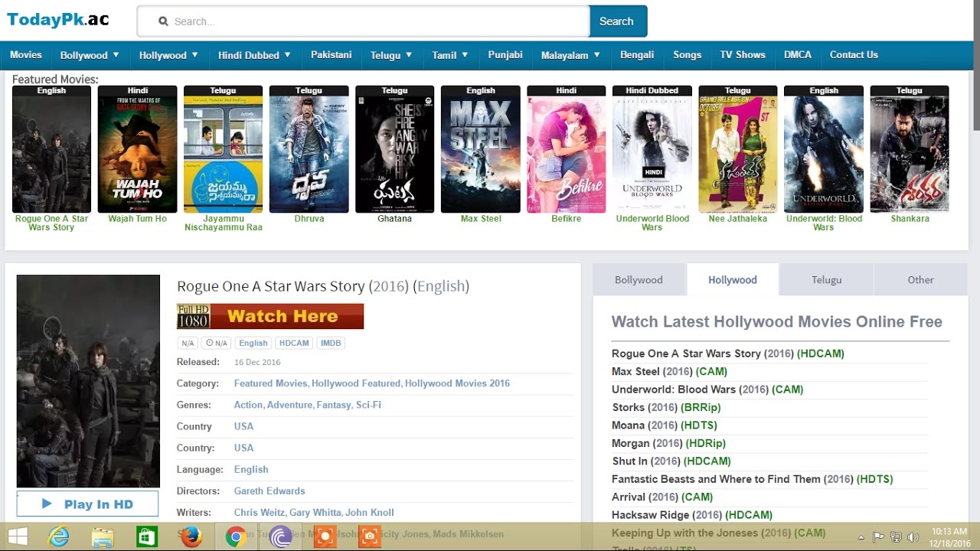Open Hacksaw Ridge (2016) (HDCAM) link
Viewport: 980px width, 551px height.
(691, 515)
